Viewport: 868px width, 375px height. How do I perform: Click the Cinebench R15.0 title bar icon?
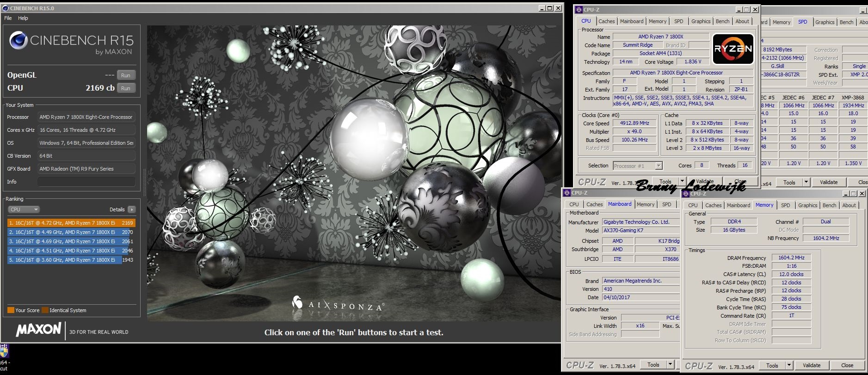[x=6, y=8]
